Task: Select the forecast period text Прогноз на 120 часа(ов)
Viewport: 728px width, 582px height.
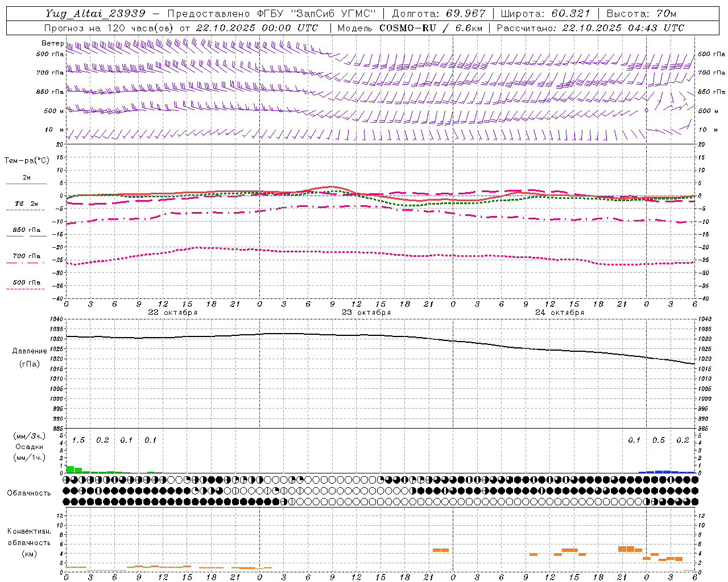Action: pyautogui.click(x=109, y=28)
